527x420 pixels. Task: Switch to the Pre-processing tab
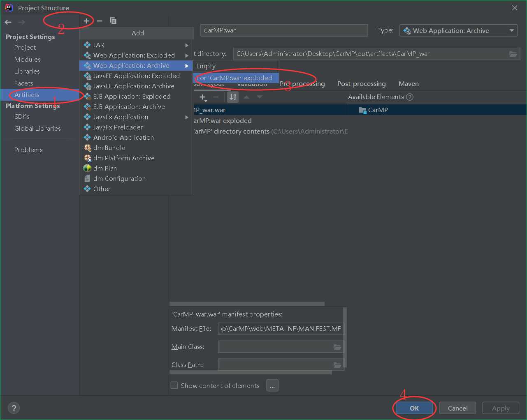point(302,84)
